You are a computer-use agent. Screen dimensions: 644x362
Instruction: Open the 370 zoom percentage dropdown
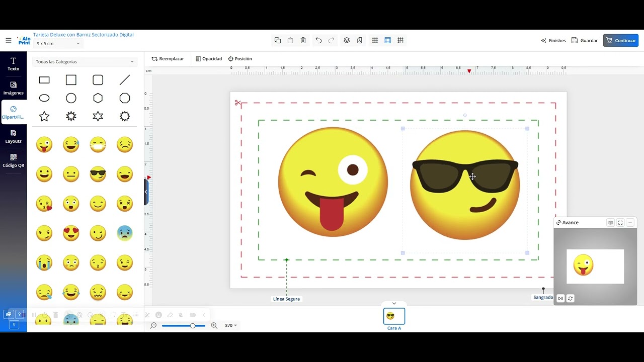pos(230,326)
